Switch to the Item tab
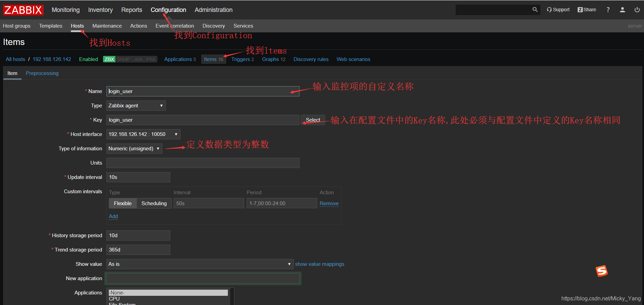Image resolution: width=644 pixels, height=305 pixels. (x=12, y=73)
